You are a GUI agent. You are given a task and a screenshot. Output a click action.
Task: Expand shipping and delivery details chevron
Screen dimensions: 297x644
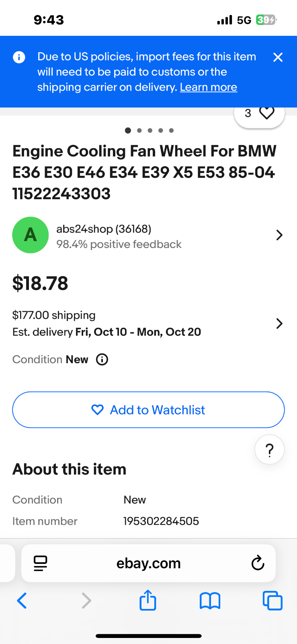(x=279, y=323)
